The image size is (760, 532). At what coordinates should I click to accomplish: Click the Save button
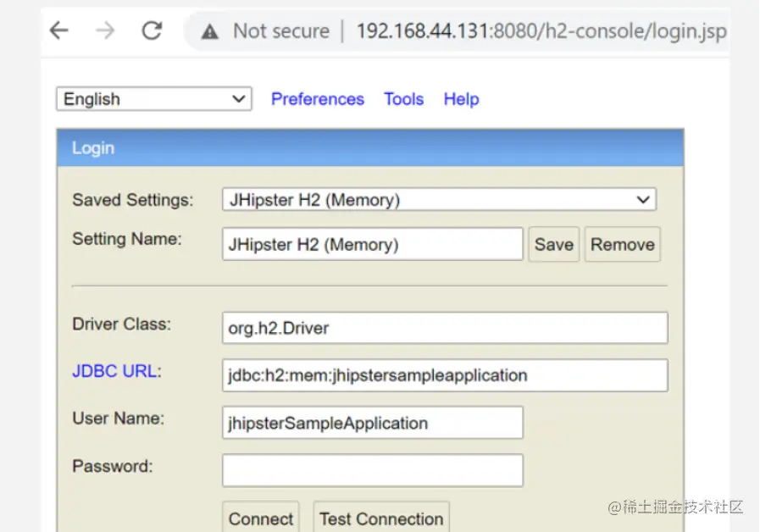[x=554, y=245]
